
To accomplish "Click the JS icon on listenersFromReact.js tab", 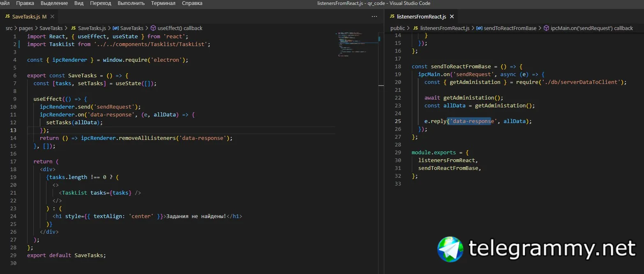I will click(x=392, y=17).
